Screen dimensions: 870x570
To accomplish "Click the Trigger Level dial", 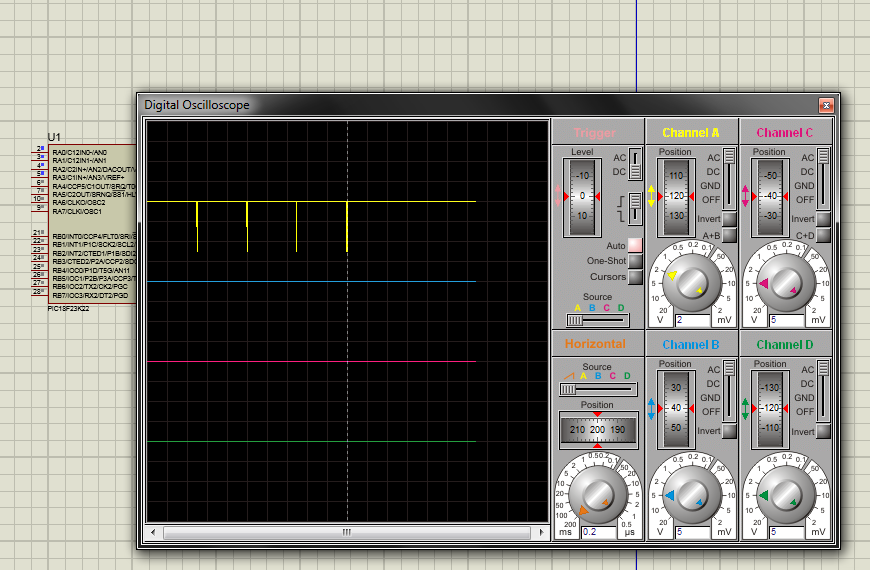I will click(x=582, y=198).
